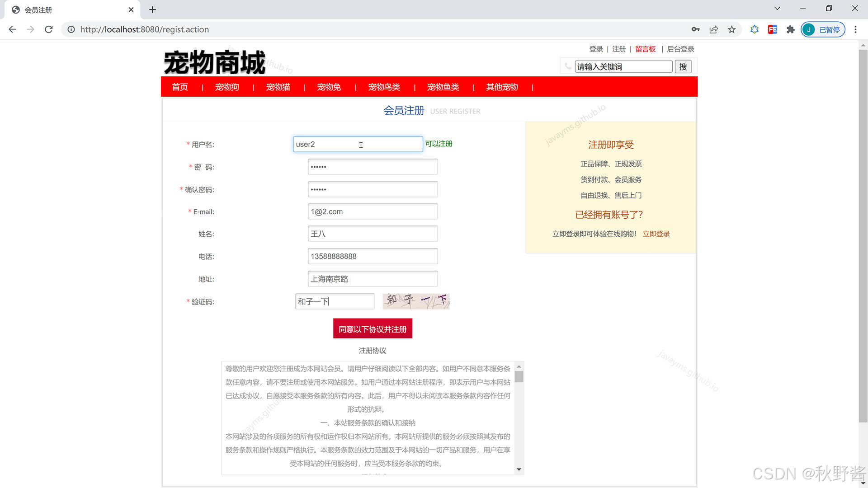The height and width of the screenshot is (488, 868).
Task: Open a new browser tab
Action: coord(152,9)
